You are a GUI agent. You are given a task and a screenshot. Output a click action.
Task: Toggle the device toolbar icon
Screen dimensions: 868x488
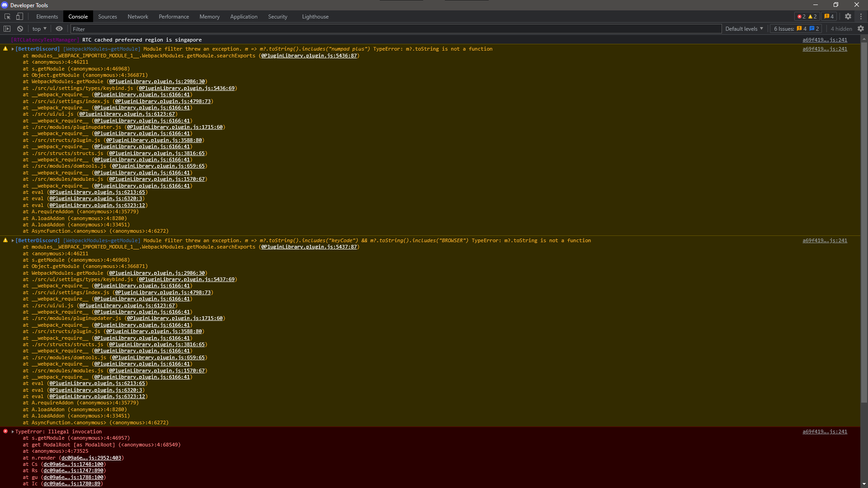19,17
